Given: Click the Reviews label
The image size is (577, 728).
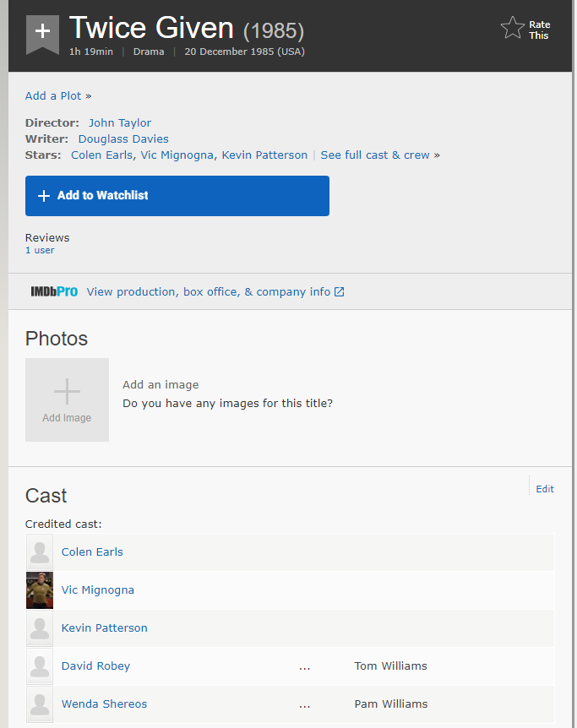Looking at the screenshot, I should [47, 237].
